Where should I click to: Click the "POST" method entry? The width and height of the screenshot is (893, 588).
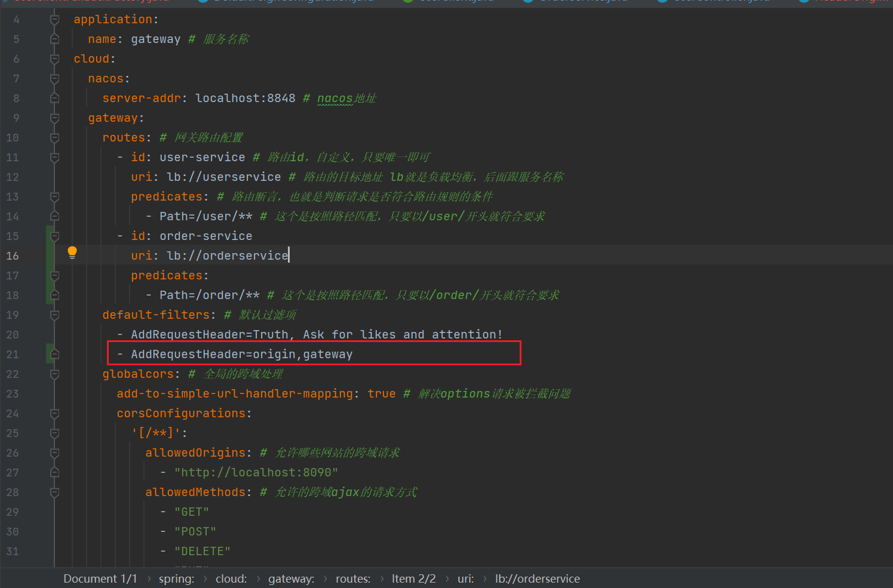(195, 532)
